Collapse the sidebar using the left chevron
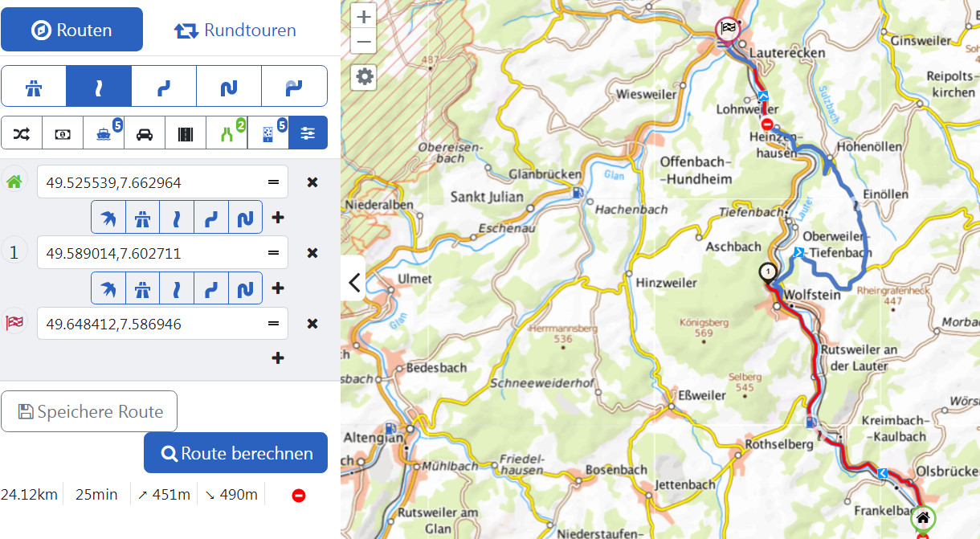This screenshot has width=980, height=539. 353,282
